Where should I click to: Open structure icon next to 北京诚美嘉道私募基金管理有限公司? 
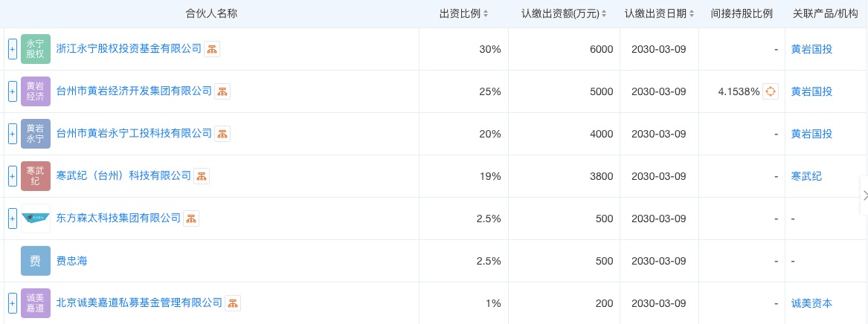233,303
